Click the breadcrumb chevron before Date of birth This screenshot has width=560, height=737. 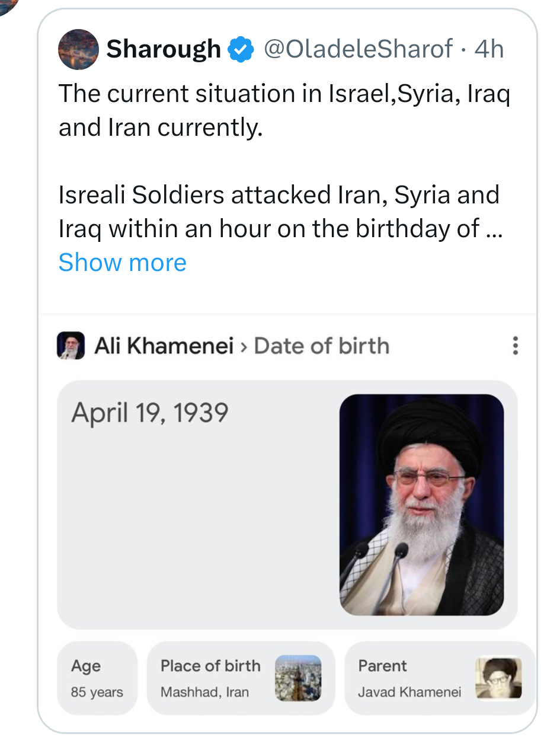point(244,346)
